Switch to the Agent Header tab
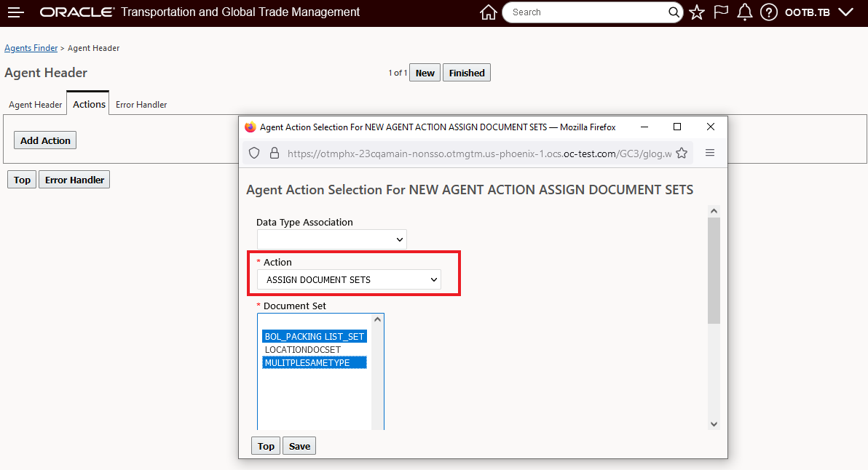The width and height of the screenshot is (868, 470). (36, 105)
